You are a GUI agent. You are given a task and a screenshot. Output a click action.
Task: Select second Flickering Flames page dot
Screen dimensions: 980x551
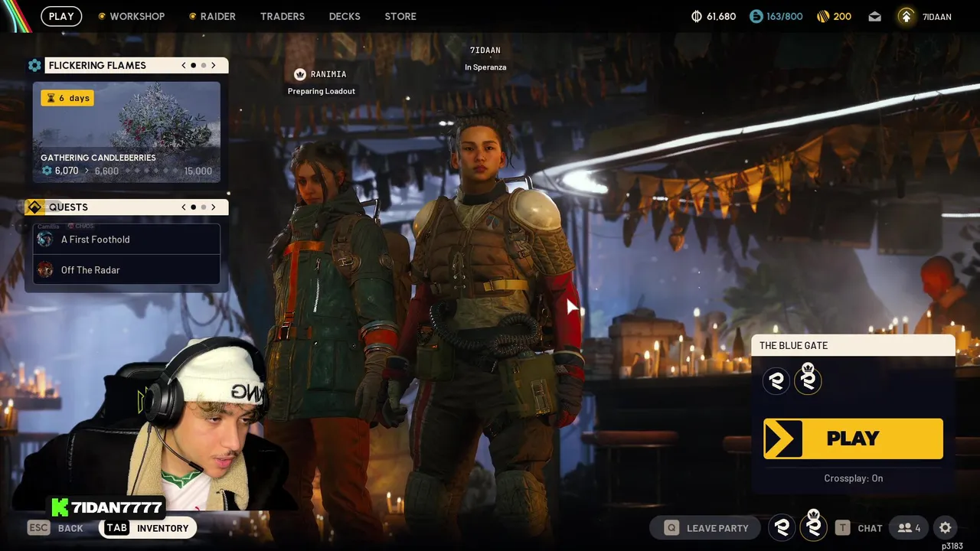204,65
